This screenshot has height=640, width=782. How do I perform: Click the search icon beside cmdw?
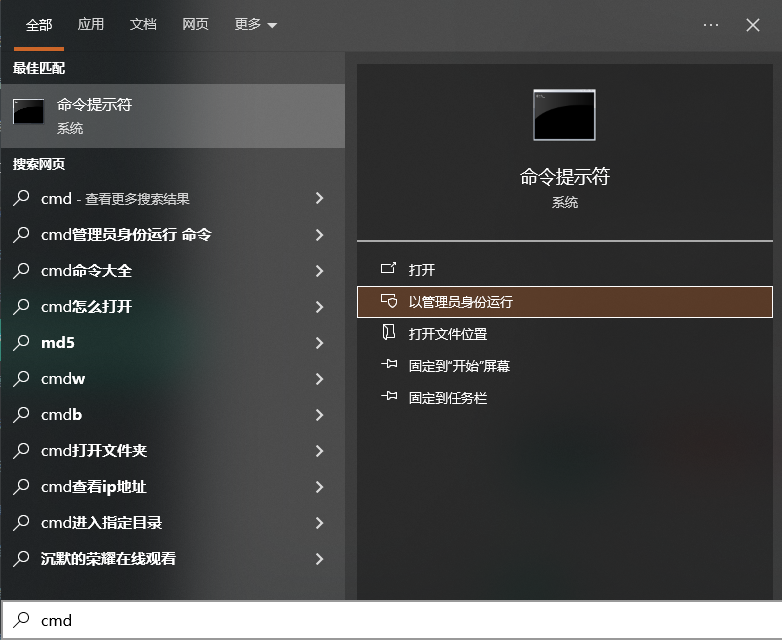[21, 379]
